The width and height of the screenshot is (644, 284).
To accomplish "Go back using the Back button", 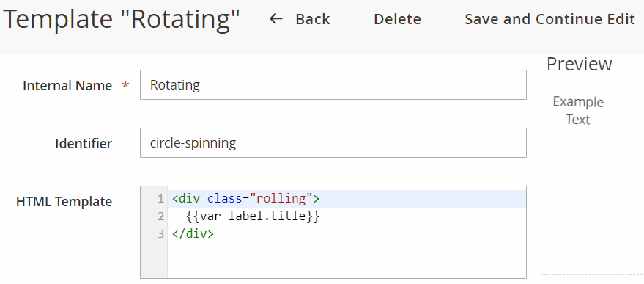I will [x=300, y=19].
